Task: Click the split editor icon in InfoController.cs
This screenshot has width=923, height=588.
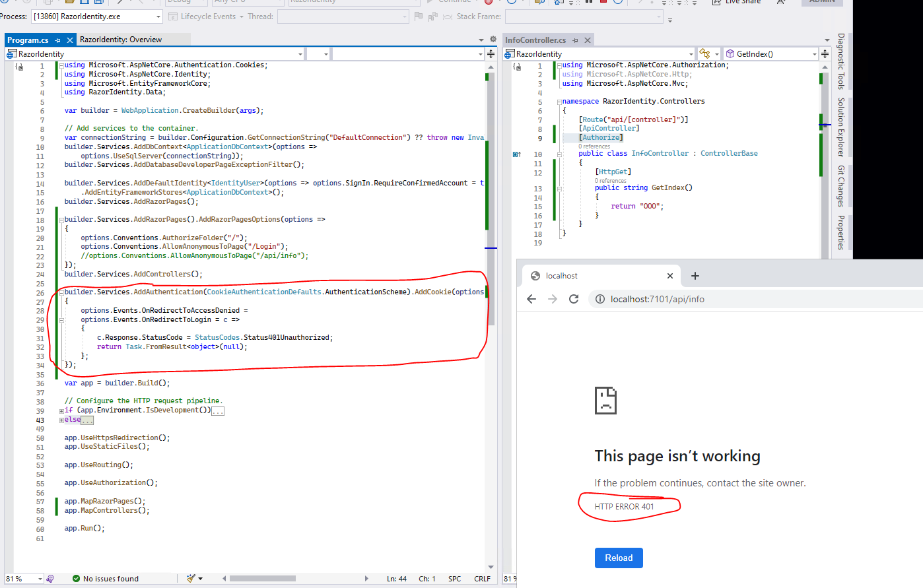Action: (825, 53)
